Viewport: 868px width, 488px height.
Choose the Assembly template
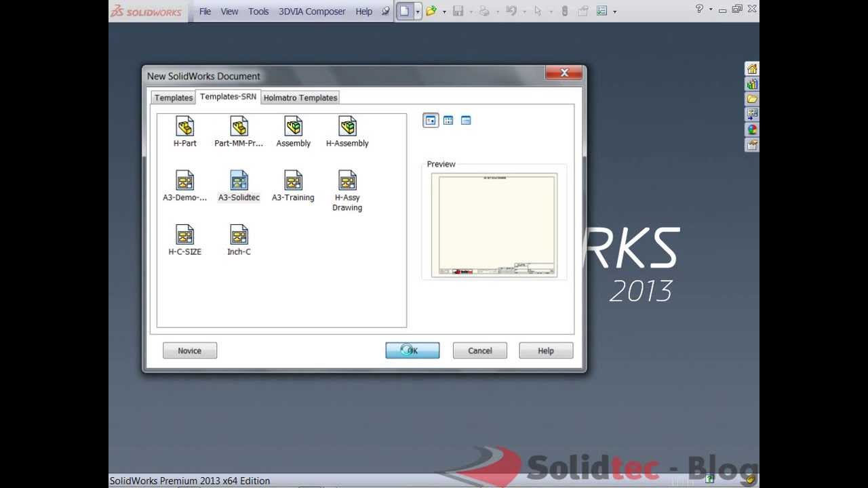click(293, 132)
